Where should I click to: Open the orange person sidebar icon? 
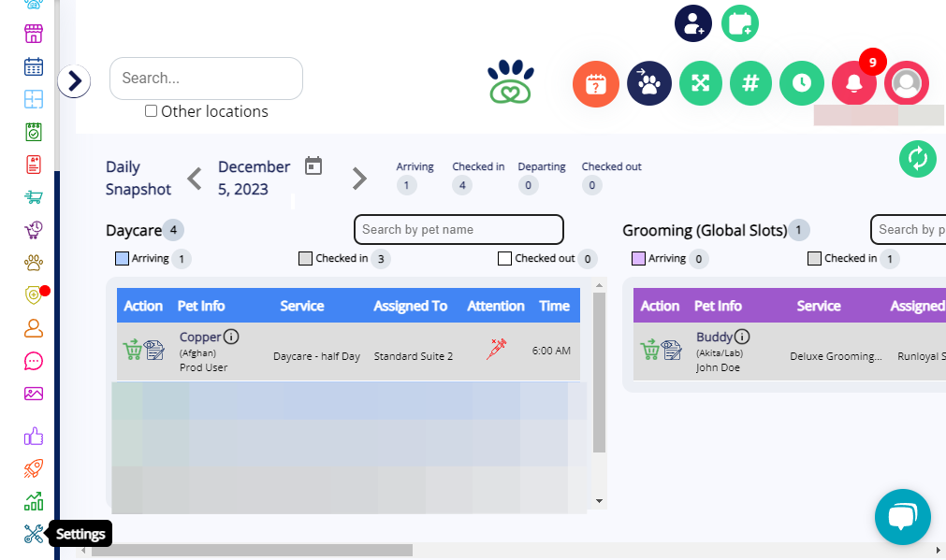click(x=34, y=328)
